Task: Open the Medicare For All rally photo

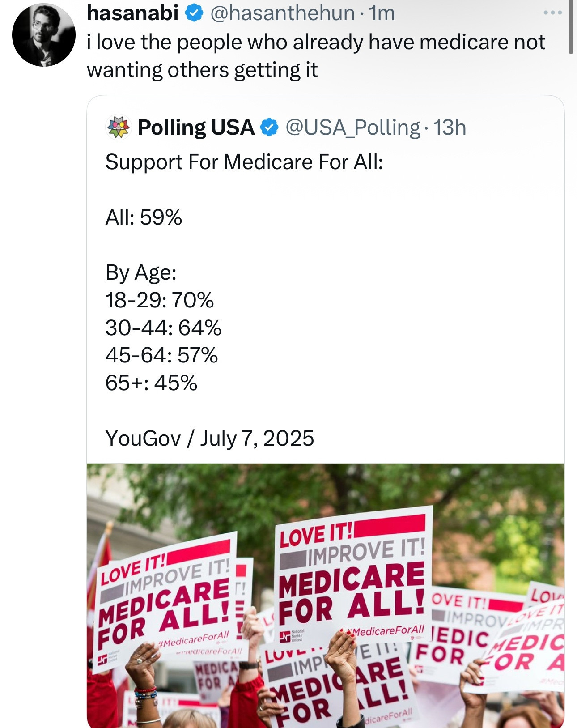Action: pos(326,596)
